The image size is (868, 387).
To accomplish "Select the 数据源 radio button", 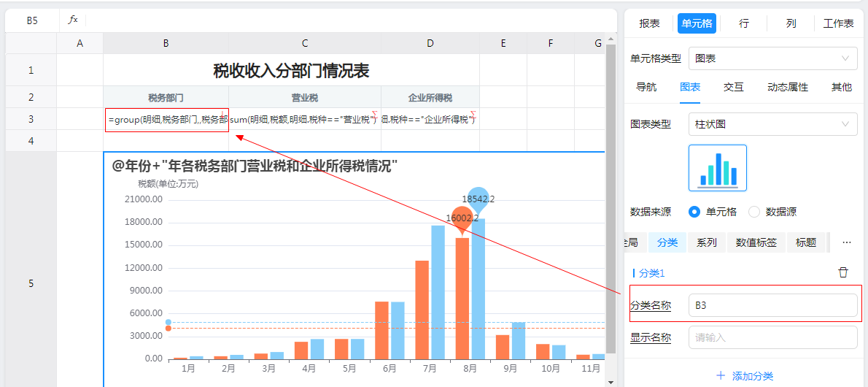I will click(754, 212).
